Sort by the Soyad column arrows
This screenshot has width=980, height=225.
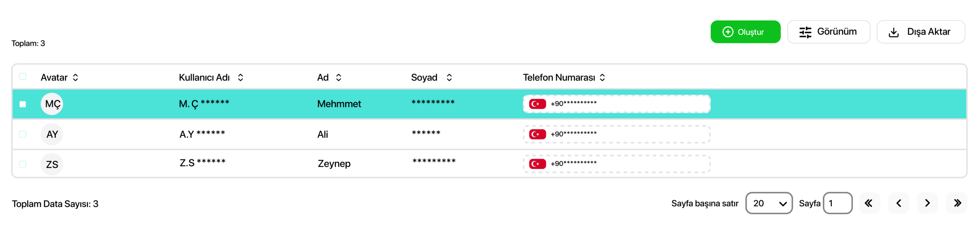[x=449, y=78]
